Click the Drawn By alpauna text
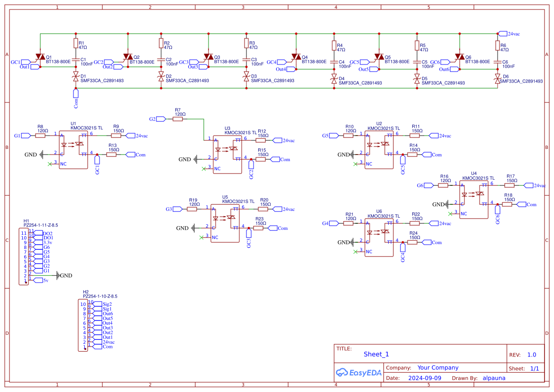The height and width of the screenshot is (392, 554). coord(494,378)
